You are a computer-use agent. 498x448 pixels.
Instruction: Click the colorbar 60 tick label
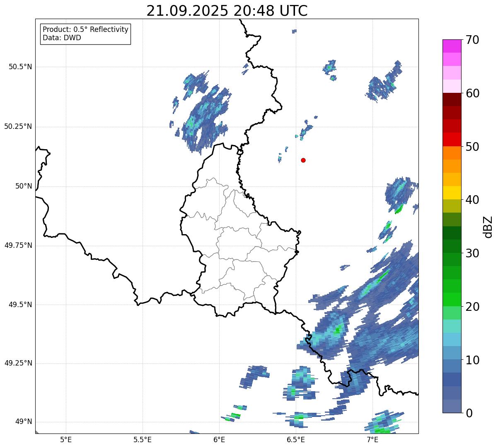pyautogui.click(x=472, y=93)
